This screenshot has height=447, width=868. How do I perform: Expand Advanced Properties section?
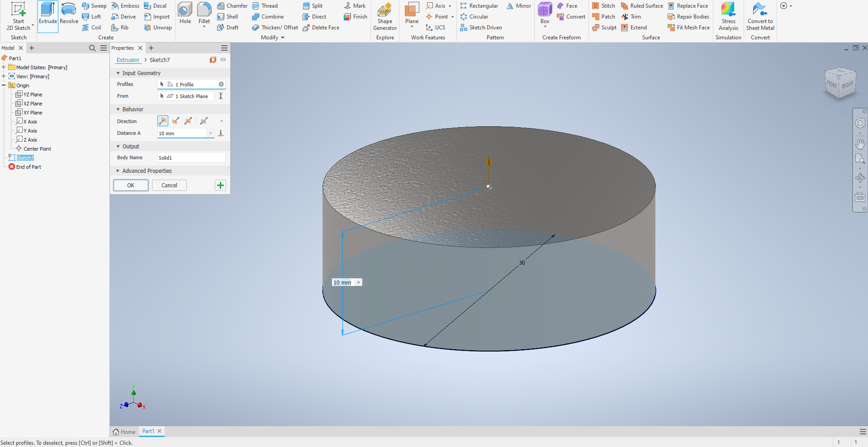[x=118, y=171]
